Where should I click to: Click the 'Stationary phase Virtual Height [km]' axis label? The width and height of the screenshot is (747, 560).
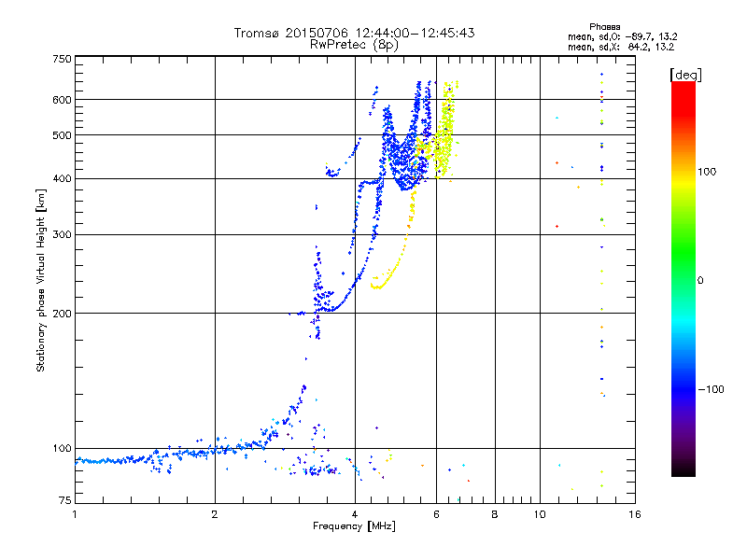coord(40,280)
